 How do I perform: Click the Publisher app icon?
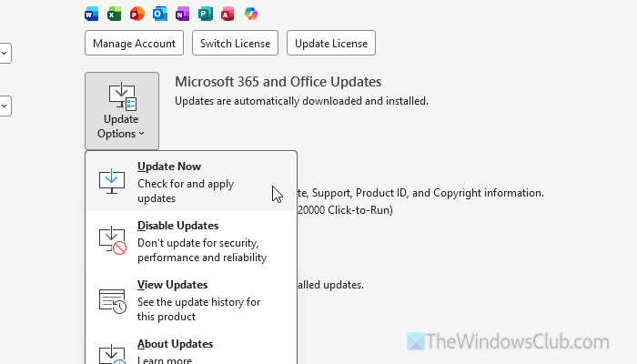coord(205,14)
